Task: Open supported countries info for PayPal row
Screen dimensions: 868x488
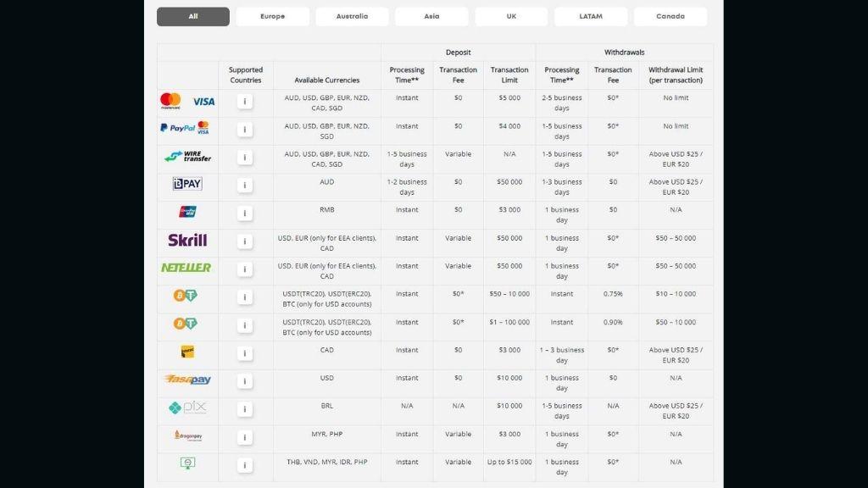Action: pyautogui.click(x=245, y=130)
